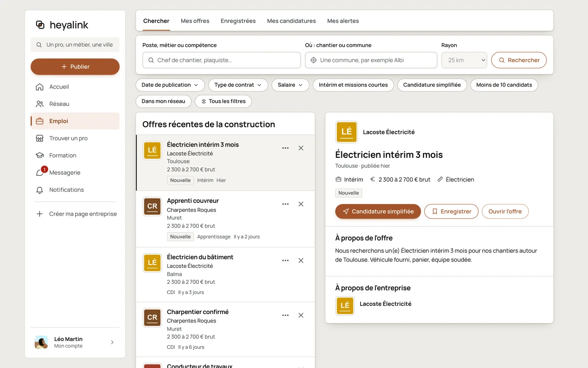Toggle the Intérim et missions courtes filter
Screen dimensions: 588x368
tap(353, 85)
